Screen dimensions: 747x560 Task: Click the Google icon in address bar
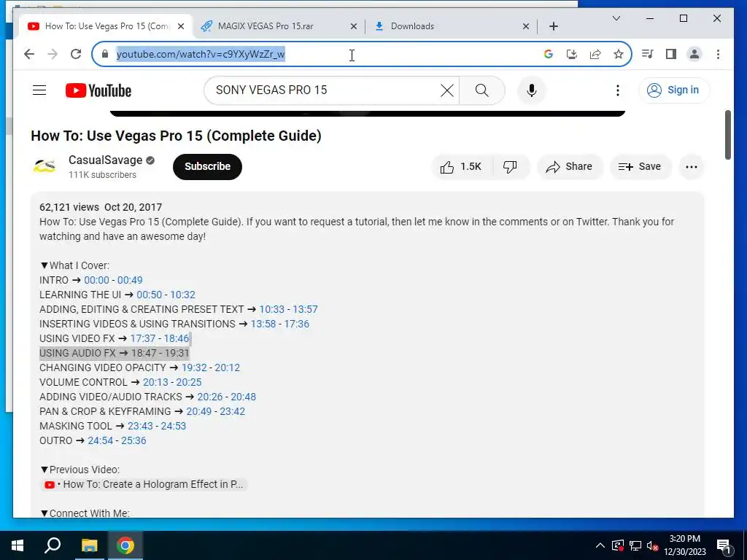point(549,54)
